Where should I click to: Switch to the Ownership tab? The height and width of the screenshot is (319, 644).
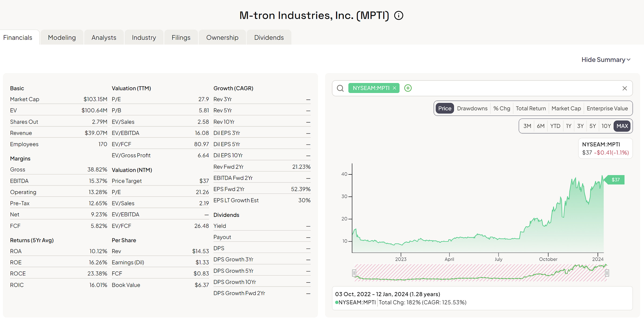222,38
